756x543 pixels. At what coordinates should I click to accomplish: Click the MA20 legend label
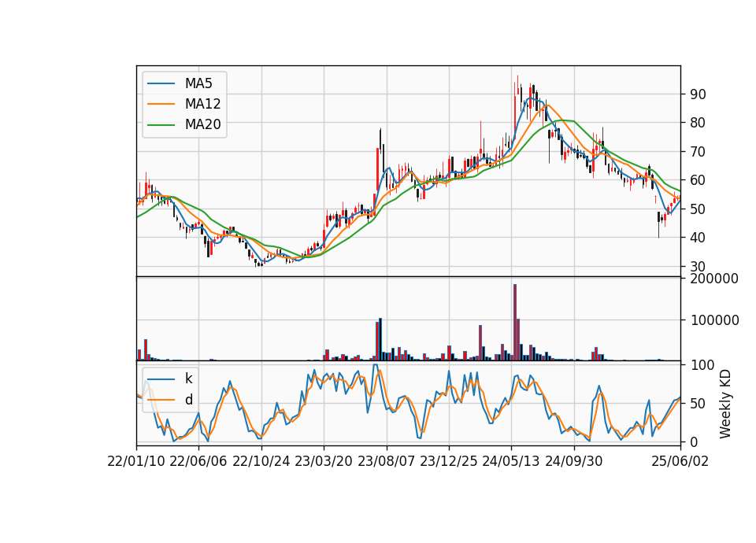tap(202, 125)
